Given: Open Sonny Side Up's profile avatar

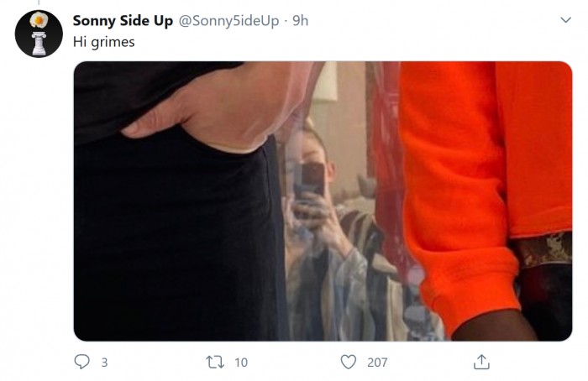Looking at the screenshot, I should click(39, 34).
